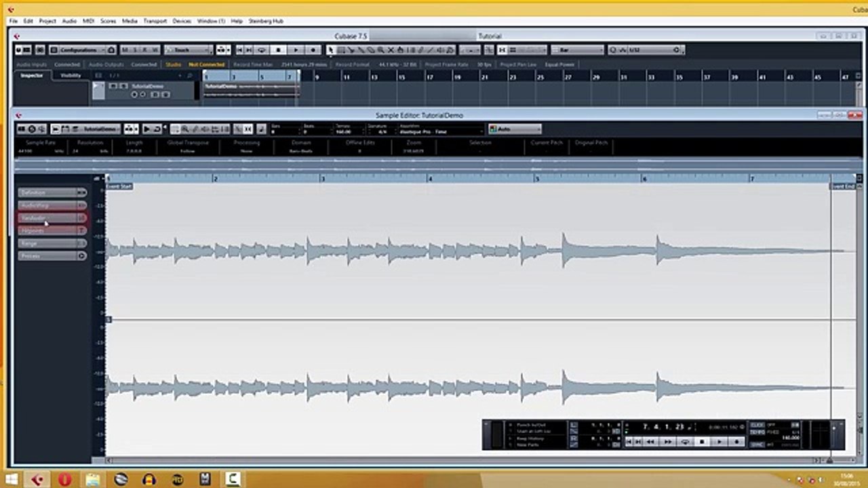
Task: Toggle CLICK metronome on Transport panel
Action: (x=757, y=425)
